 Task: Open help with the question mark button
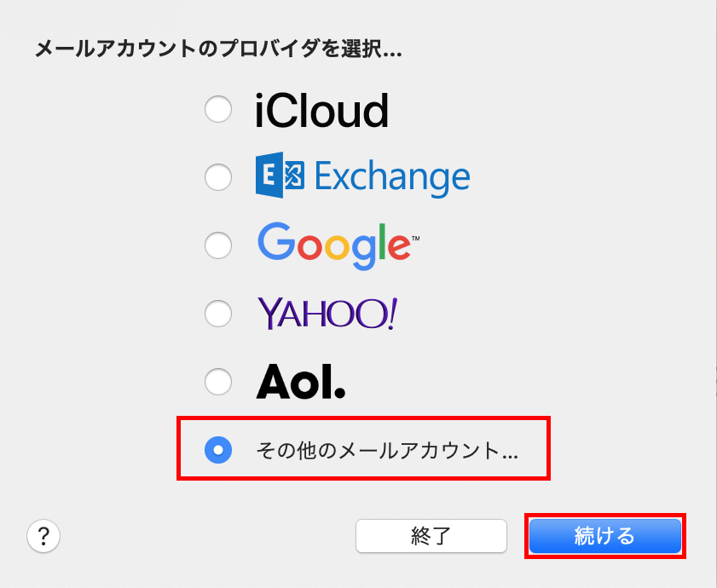coord(43,535)
